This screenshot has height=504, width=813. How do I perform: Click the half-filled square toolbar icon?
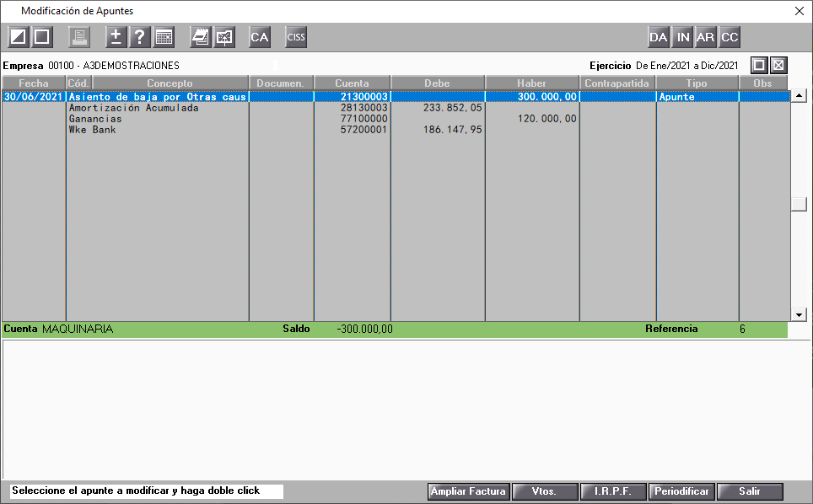tap(19, 37)
